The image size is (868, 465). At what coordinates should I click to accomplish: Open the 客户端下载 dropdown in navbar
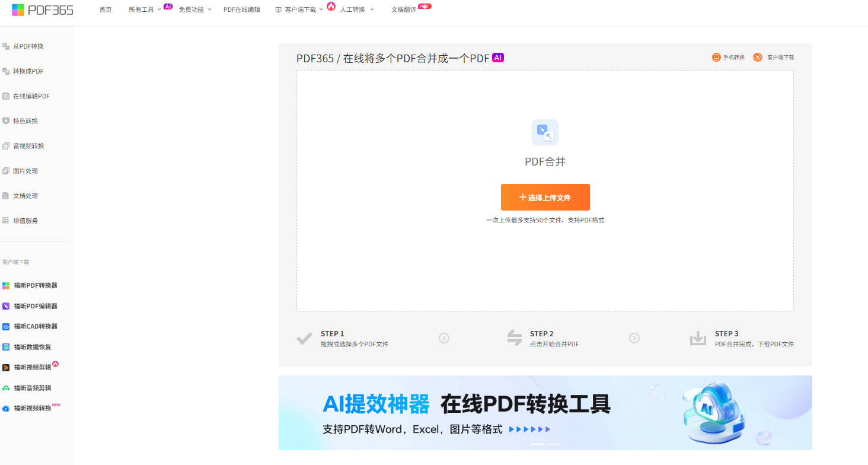pos(301,9)
